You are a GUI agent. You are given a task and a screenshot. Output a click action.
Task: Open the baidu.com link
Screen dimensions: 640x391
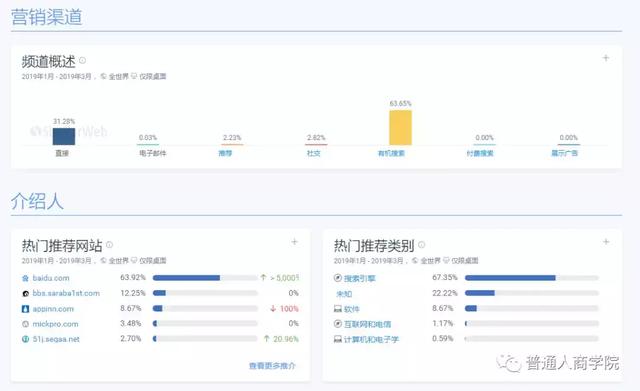click(x=51, y=278)
